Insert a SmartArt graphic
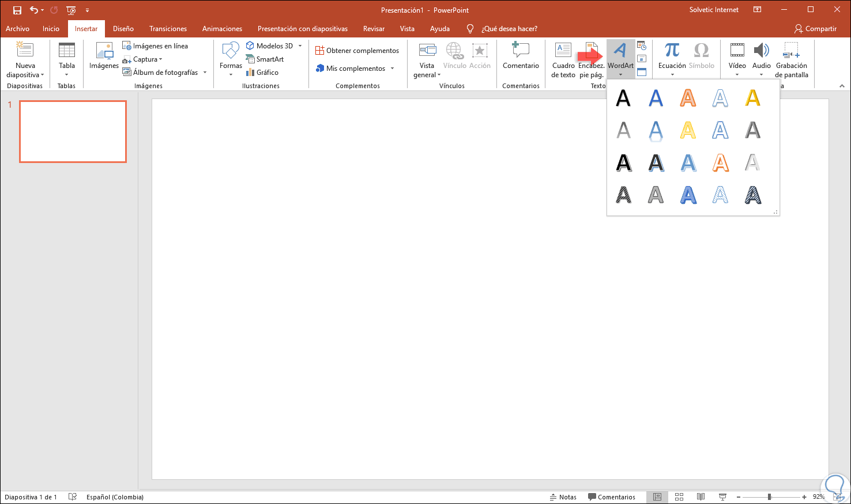This screenshot has width=851, height=504. pos(265,59)
